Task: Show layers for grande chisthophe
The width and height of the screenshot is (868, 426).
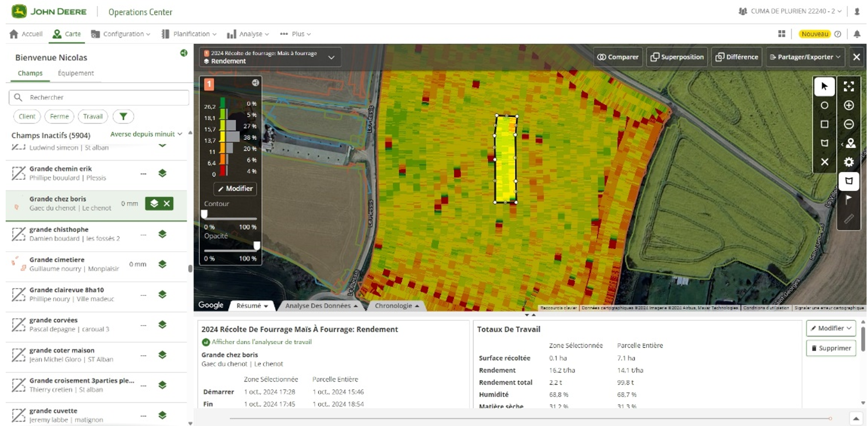Action: tap(162, 234)
